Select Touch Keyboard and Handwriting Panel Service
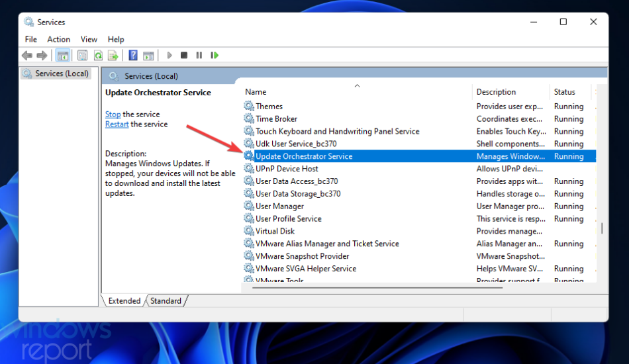 [419, 131]
